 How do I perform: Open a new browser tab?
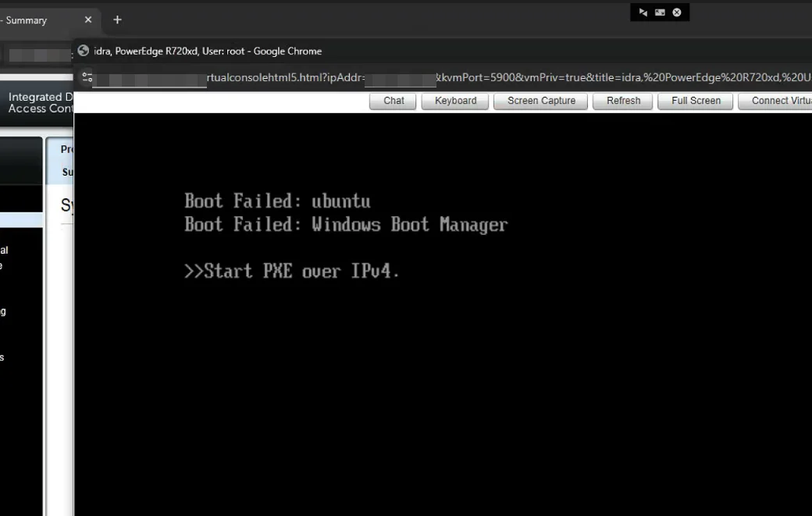point(118,20)
